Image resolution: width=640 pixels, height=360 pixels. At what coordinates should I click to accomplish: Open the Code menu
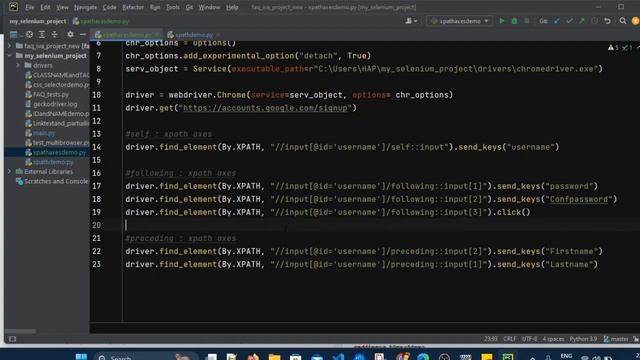click(x=109, y=7)
